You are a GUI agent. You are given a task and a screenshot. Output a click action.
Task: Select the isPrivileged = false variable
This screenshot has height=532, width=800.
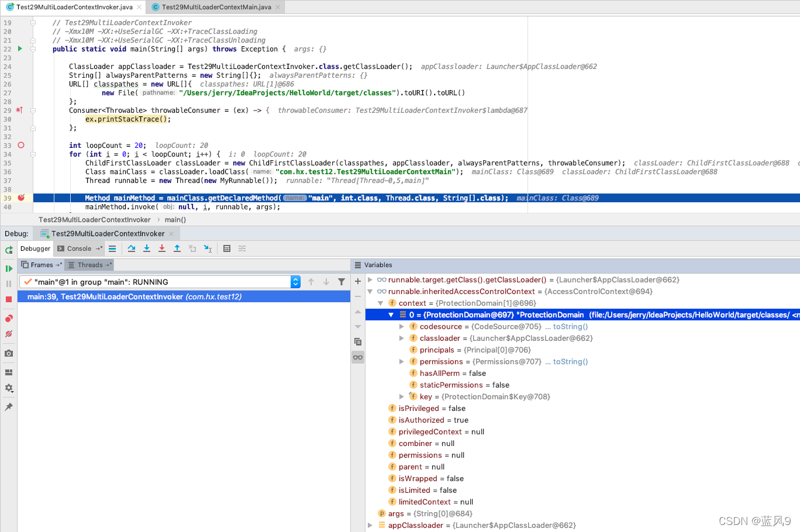click(432, 408)
